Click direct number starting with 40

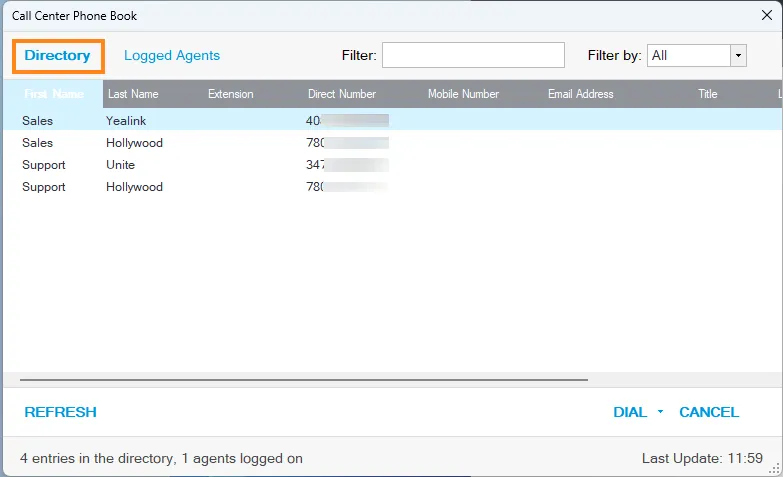click(x=347, y=120)
